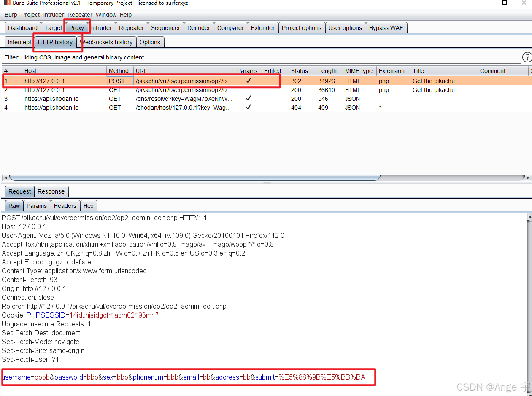Click the Referer header line
Image resolution: width=532 pixels, height=396 pixels.
[x=114, y=306]
